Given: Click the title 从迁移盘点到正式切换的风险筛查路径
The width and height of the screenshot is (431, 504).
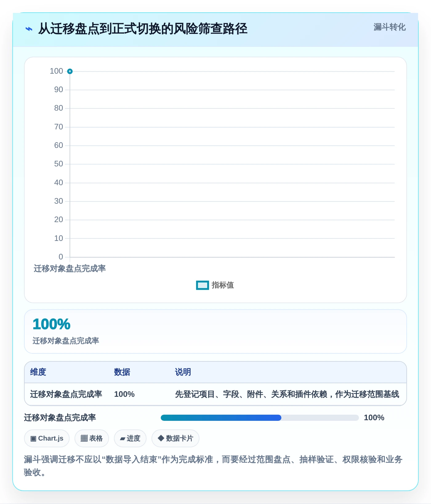Looking at the screenshot, I should pos(143,29).
